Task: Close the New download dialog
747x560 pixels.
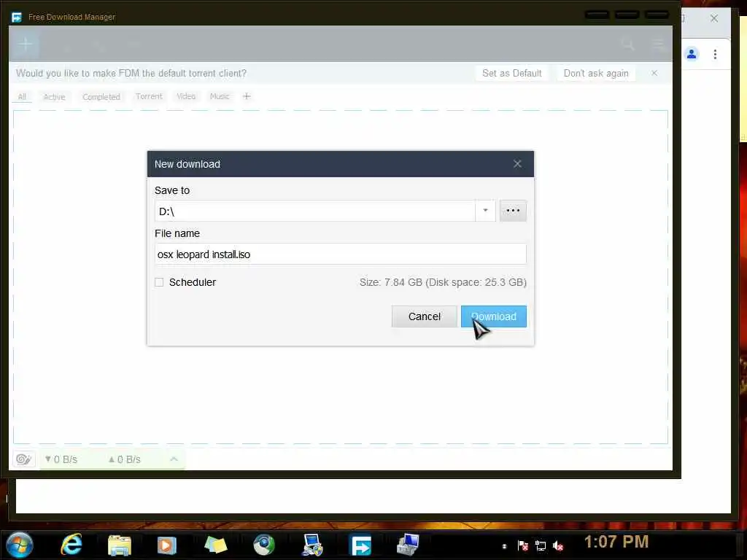Action: (517, 164)
